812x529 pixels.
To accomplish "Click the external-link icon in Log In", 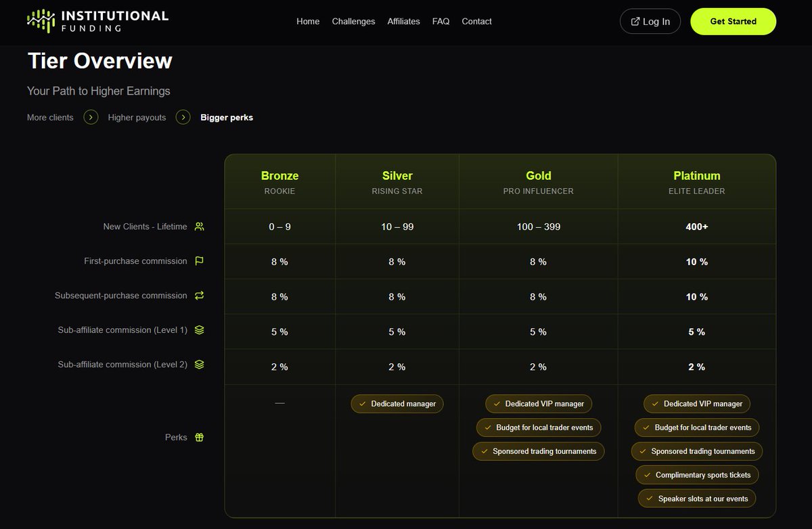I will (635, 22).
